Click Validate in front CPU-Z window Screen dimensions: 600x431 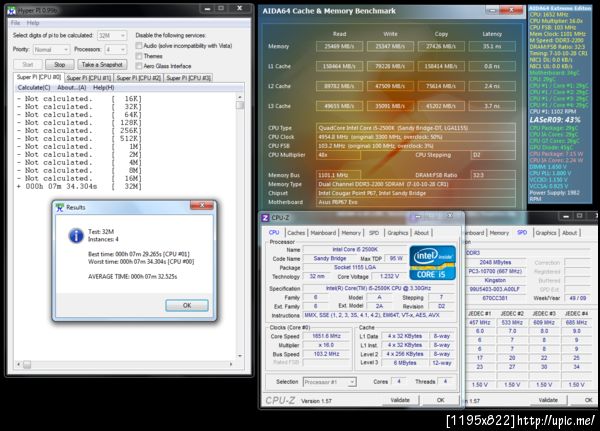pyautogui.click(x=400, y=400)
